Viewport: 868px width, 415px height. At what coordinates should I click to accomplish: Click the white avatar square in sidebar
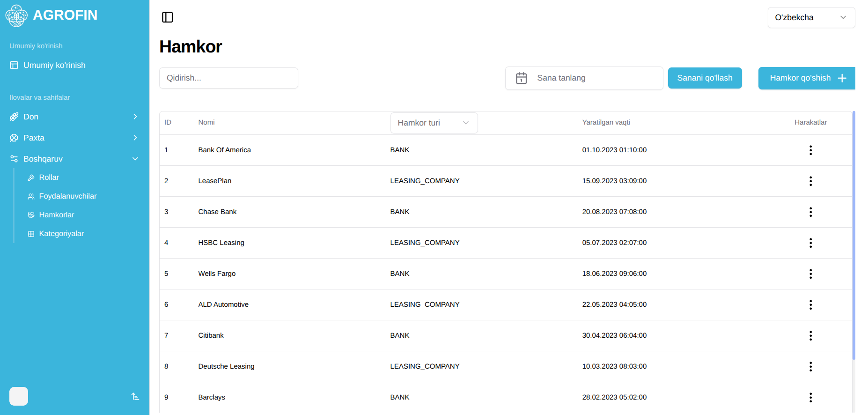click(x=19, y=396)
